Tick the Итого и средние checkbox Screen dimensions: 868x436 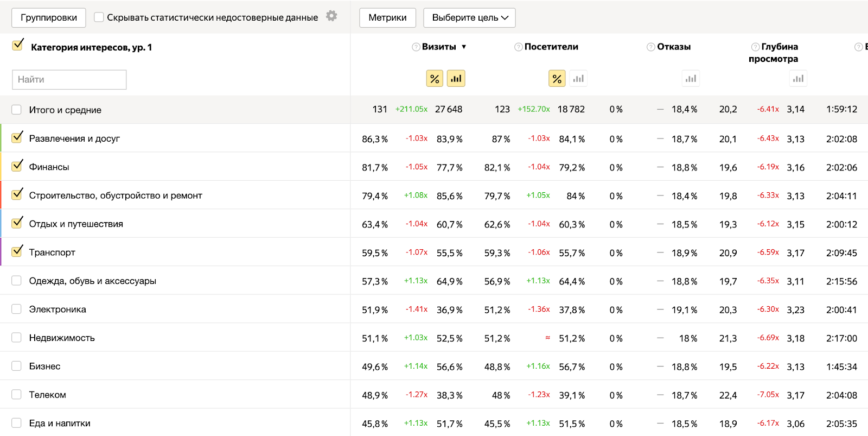click(x=17, y=110)
